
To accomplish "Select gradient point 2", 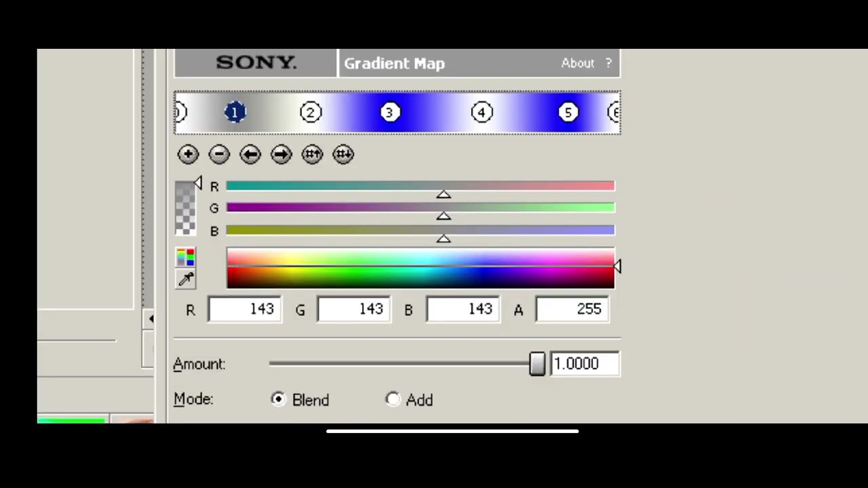I will tap(311, 113).
